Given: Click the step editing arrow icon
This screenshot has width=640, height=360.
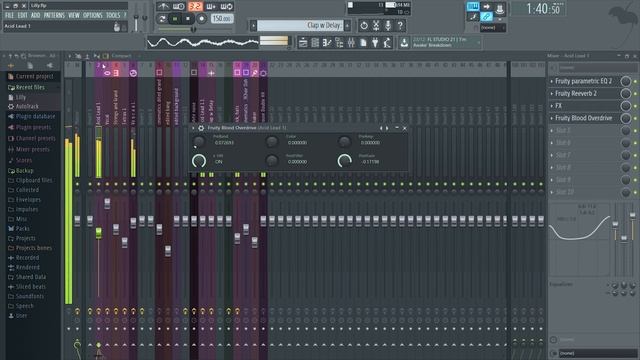Looking at the screenshot, I should (487, 6).
